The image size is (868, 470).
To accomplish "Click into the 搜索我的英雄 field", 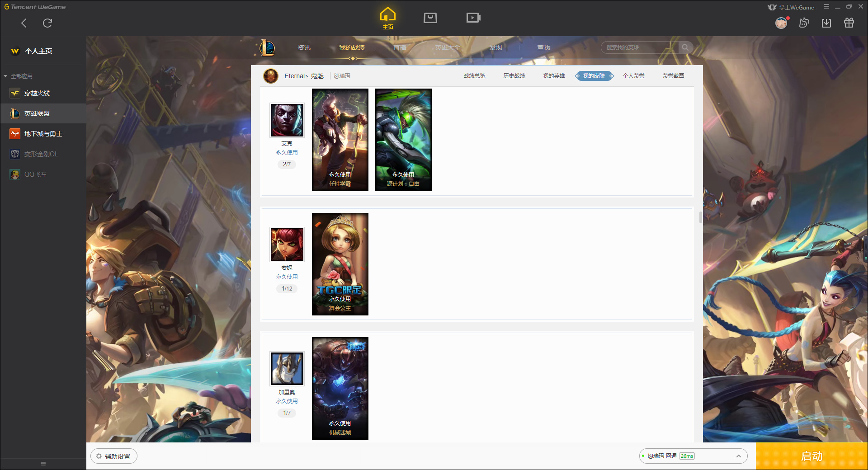I will coord(640,47).
